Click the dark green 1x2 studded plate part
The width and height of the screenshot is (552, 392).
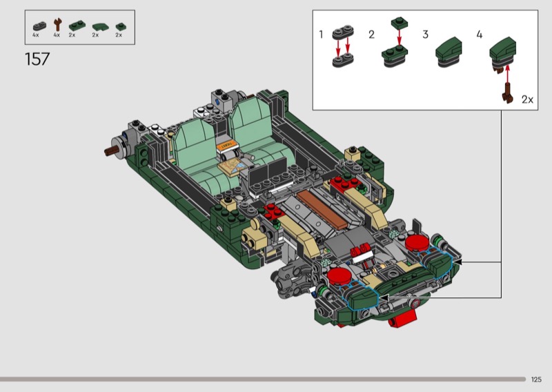pyautogui.click(x=77, y=26)
